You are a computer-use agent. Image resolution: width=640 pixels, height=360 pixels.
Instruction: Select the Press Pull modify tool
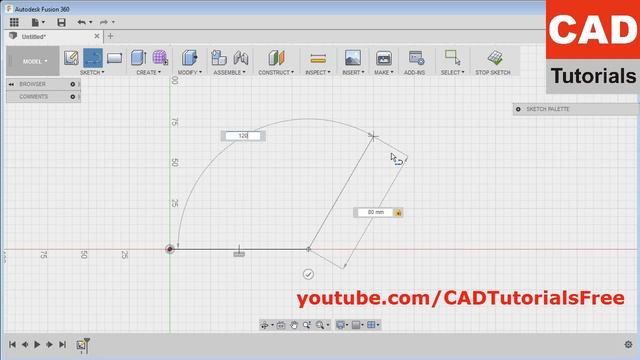190,58
